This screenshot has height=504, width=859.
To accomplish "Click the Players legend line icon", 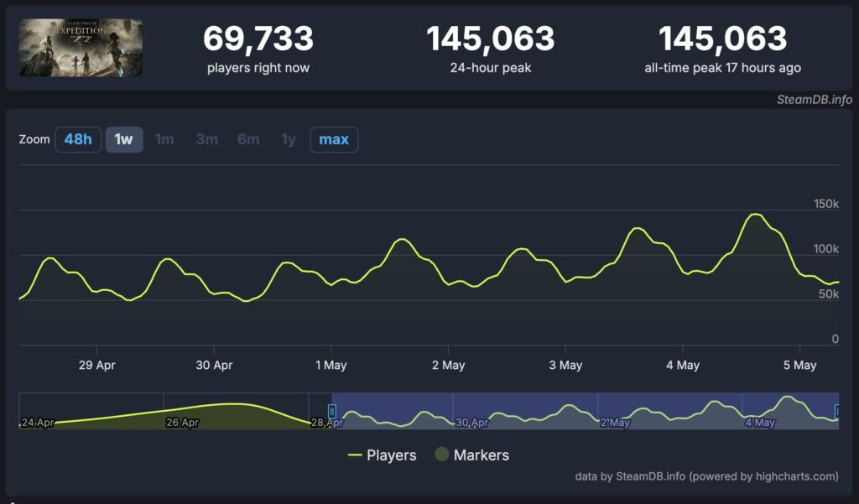I will 355,455.
